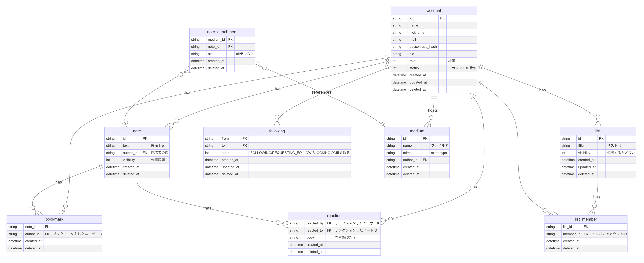Select the FOLLOWING/REQUESTING_FOLLOW/BLOCKING comment cell
The image size is (644, 263).
coord(300,153)
